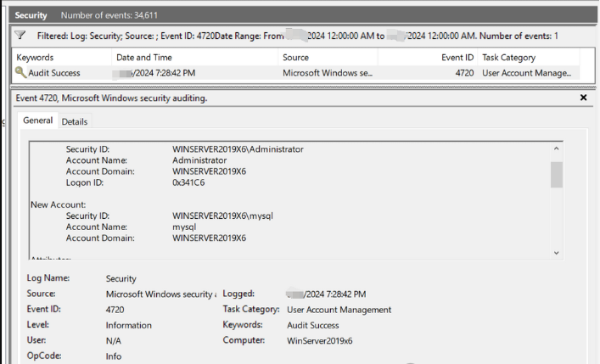This screenshot has height=364, width=600.
Task: Click event ID 4720 cell in list
Action: (x=464, y=73)
